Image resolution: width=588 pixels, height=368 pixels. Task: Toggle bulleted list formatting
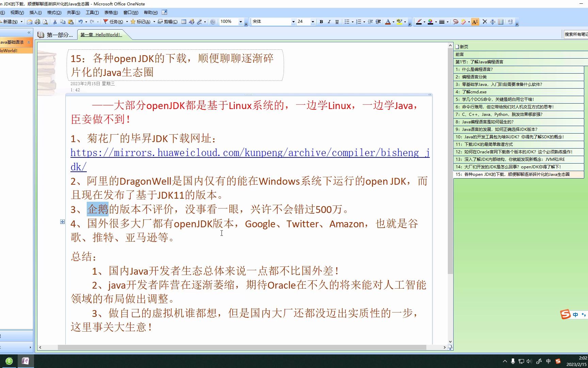[x=347, y=22]
